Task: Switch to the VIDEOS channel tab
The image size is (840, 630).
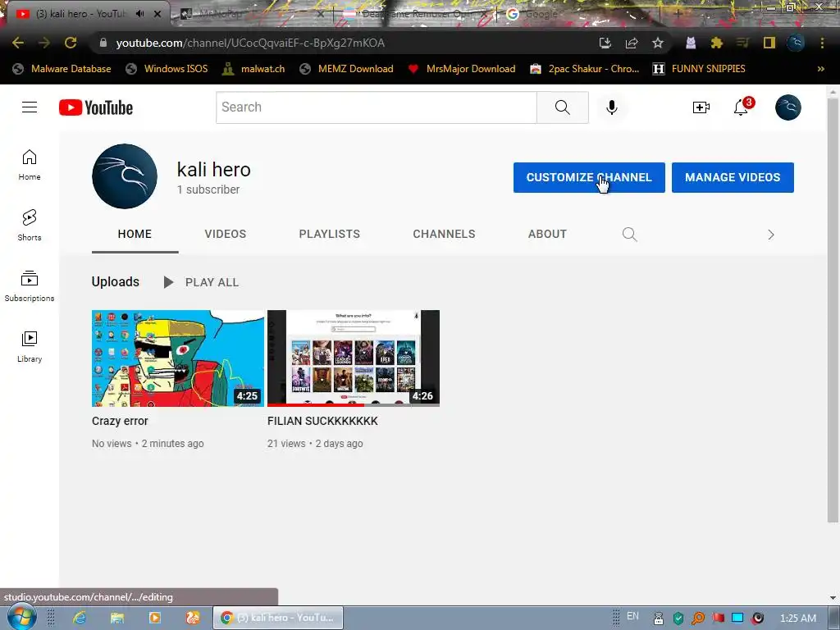Action: point(226,234)
